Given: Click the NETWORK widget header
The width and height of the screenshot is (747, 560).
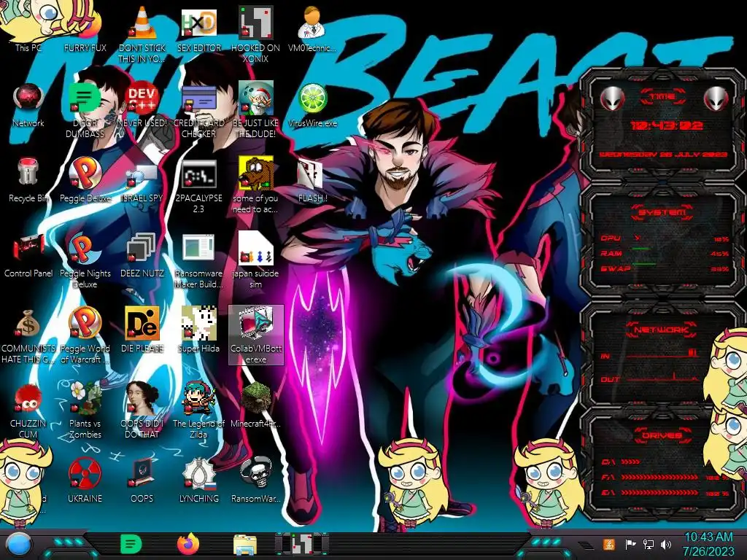Looking at the screenshot, I should point(662,330).
